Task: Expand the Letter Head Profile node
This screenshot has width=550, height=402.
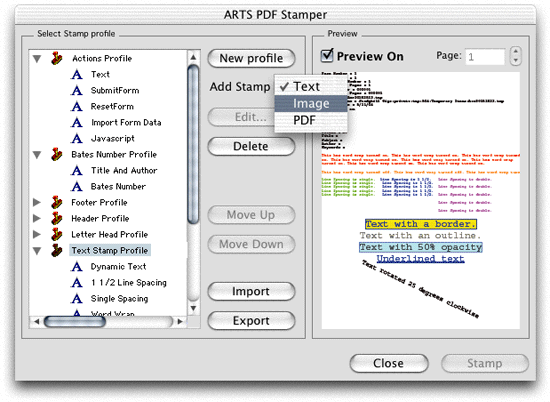Action: (x=36, y=234)
